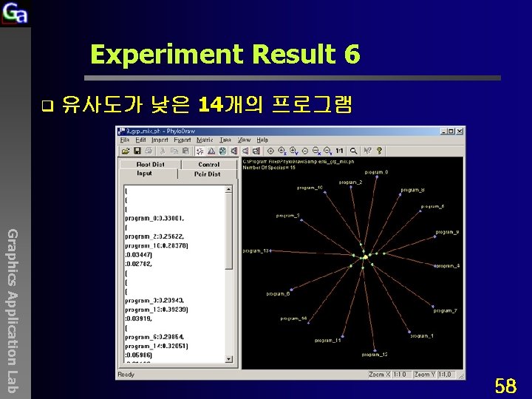Click the Zoom Out minus icon
Screen dimensions: 532x399
pos(305,151)
